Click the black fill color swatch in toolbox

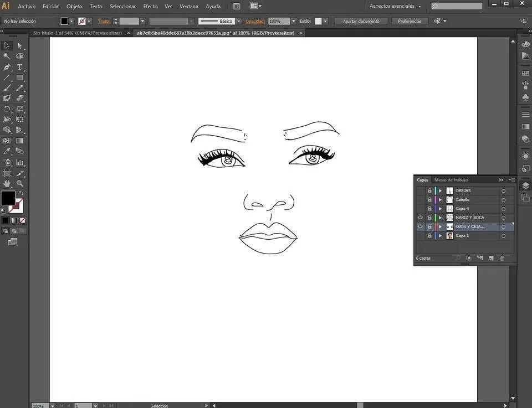tap(8, 198)
